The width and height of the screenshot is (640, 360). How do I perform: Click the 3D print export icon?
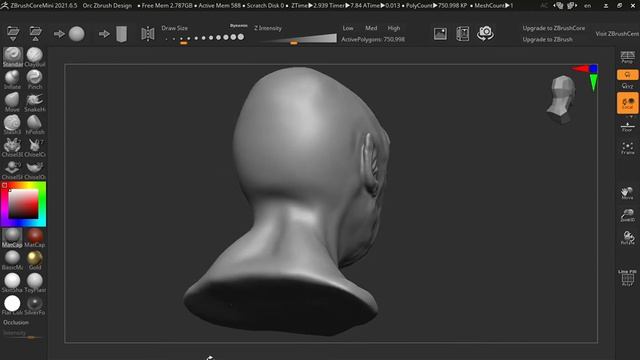click(x=462, y=34)
